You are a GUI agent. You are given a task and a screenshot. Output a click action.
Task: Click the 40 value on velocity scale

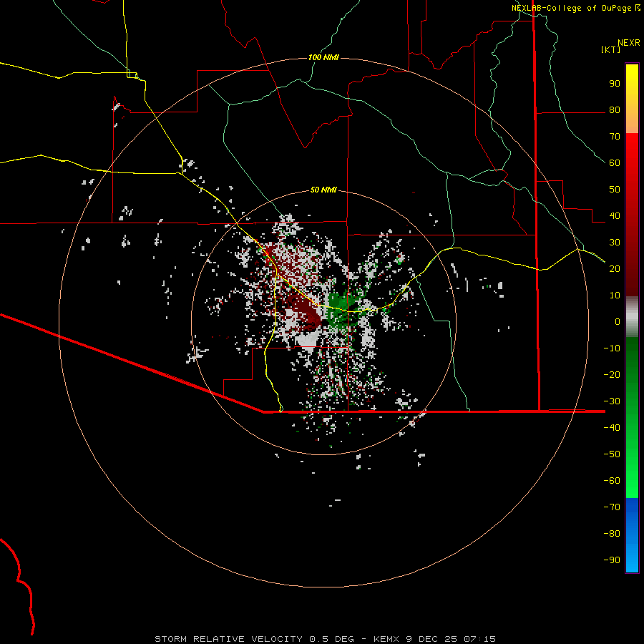615,215
